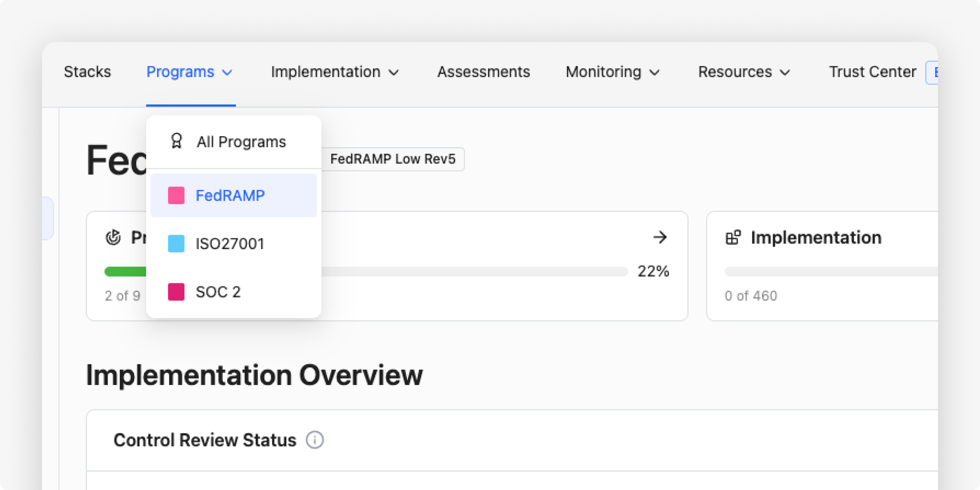980x490 pixels.
Task: Click the Programs menu label
Action: [180, 72]
